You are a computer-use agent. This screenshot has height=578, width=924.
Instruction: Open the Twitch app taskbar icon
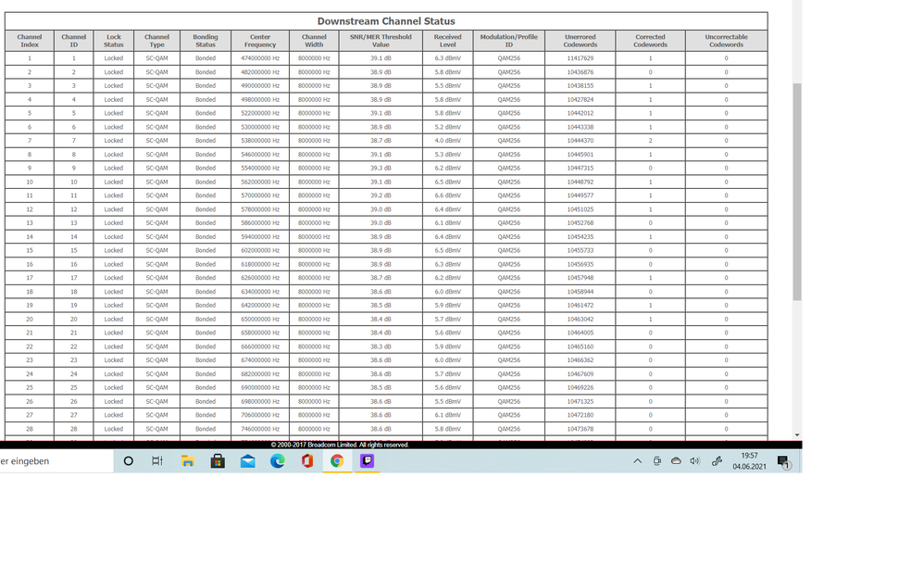(368, 461)
